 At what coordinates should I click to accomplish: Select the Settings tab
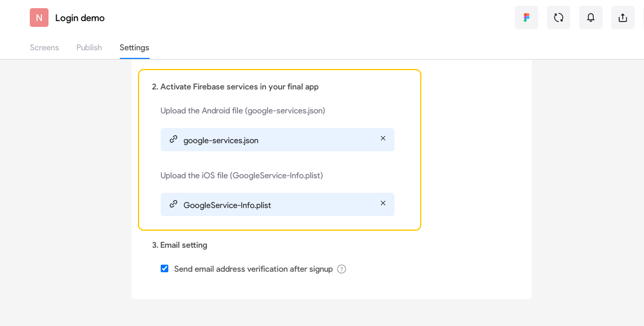(x=134, y=47)
